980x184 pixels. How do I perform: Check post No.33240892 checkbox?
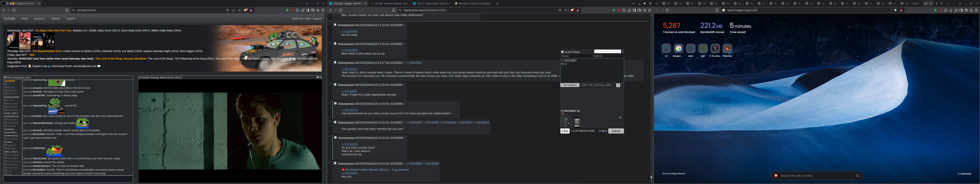(335, 43)
